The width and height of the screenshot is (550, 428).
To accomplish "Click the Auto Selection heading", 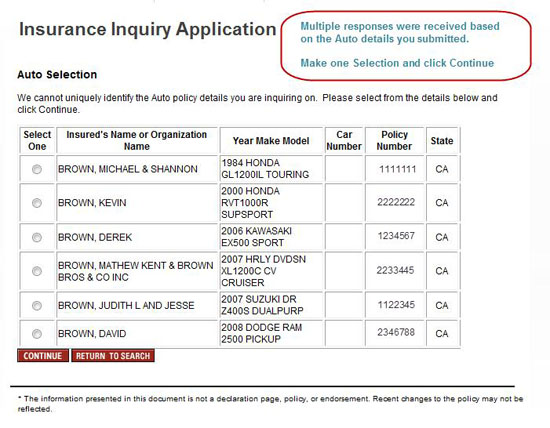I will pos(57,75).
